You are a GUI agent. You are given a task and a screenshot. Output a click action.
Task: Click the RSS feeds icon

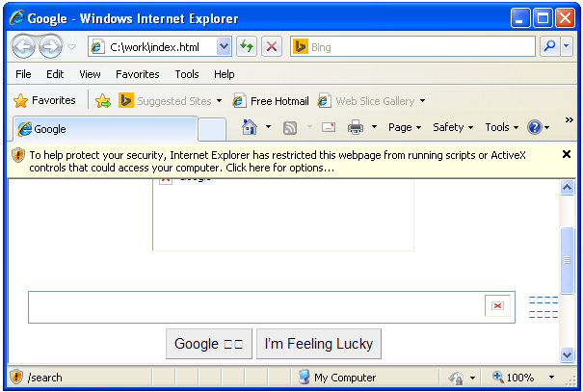tap(290, 128)
